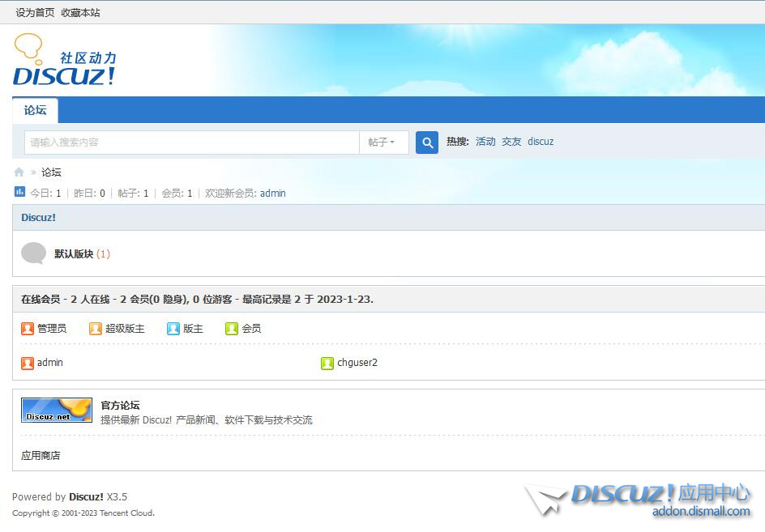This screenshot has height=532, width=765.
Task: Switch to the 论坛 navigation tab
Action: pyautogui.click(x=35, y=110)
